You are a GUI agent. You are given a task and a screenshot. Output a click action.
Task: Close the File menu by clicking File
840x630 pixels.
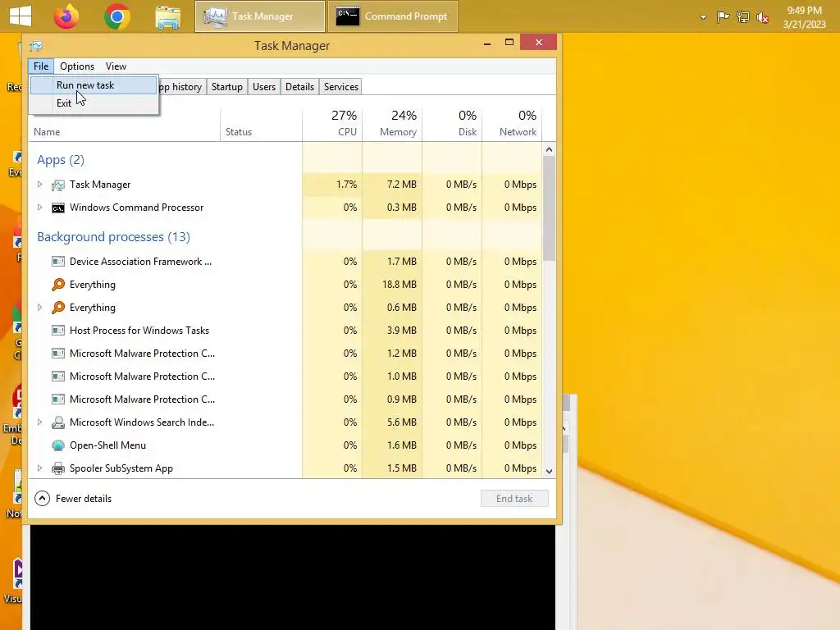pos(41,66)
